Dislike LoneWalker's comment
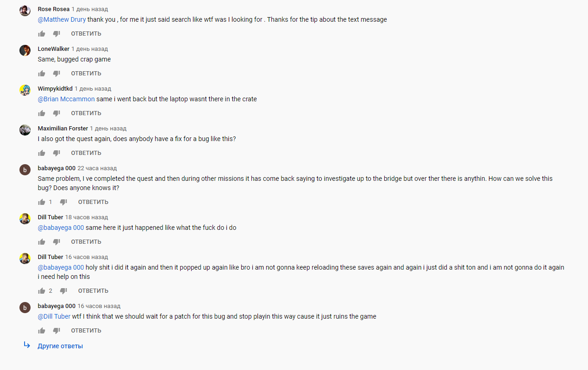This screenshot has height=370, width=588. click(56, 74)
